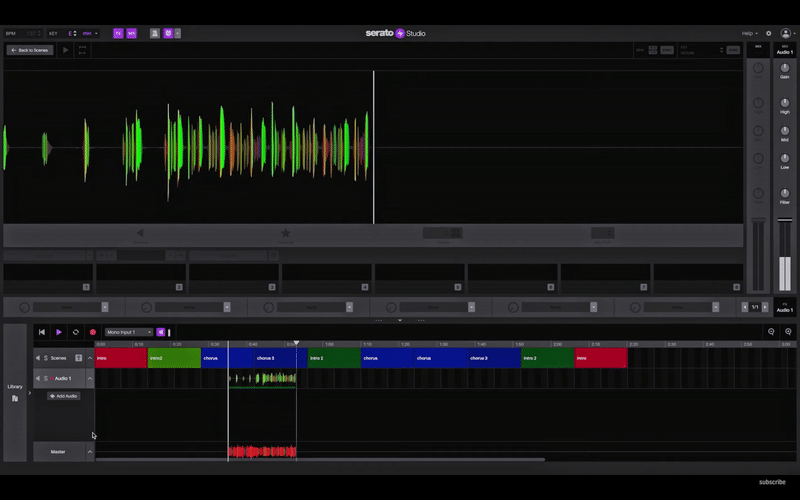Expand library with side arrow
The height and width of the screenshot is (500, 800).
coord(30,393)
